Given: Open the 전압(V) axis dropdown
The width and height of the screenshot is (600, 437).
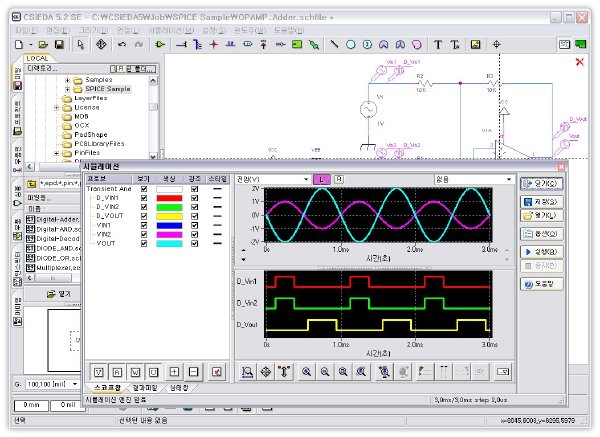Looking at the screenshot, I should [306, 179].
